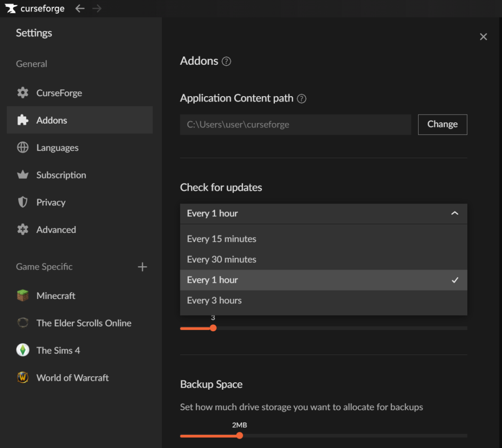Click the Backup Space slider handle at 2MB
The width and height of the screenshot is (502, 448).
click(239, 436)
